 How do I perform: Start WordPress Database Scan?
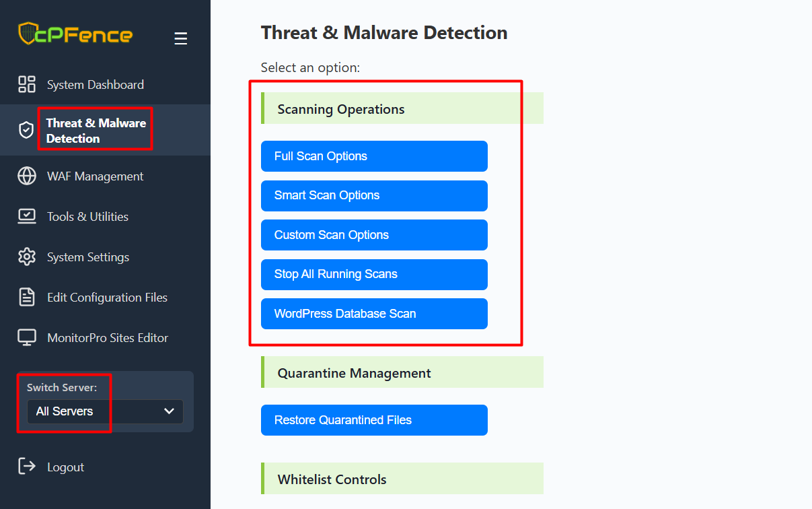point(373,314)
